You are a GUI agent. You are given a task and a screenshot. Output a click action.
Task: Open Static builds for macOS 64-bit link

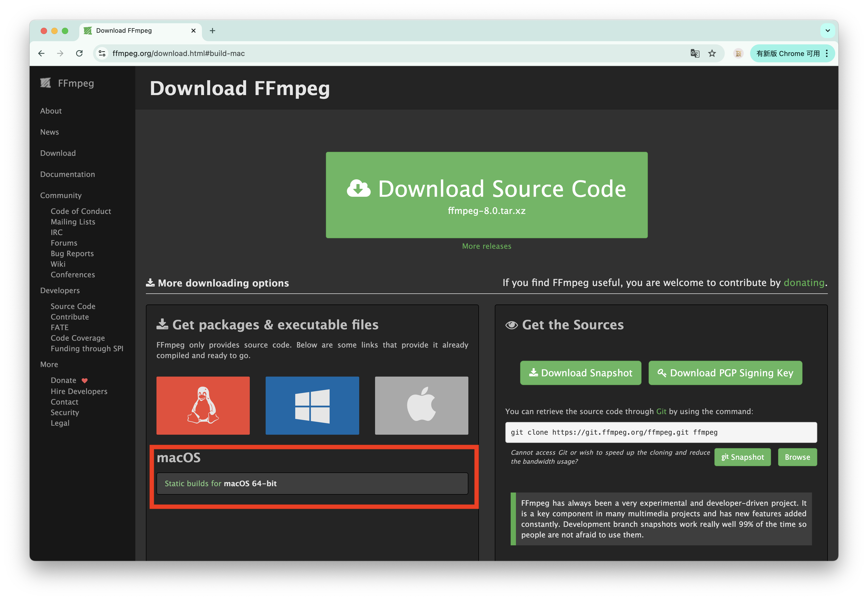point(220,484)
